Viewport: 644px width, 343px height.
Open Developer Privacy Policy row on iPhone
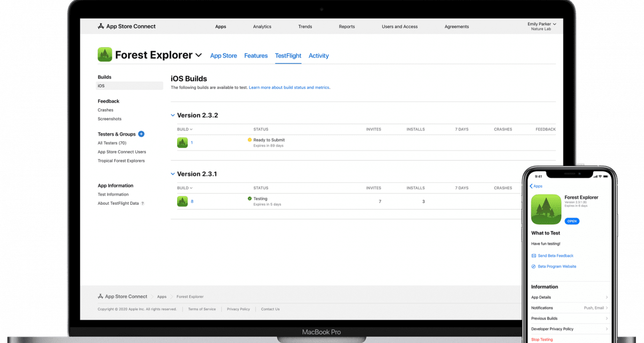coord(570,329)
